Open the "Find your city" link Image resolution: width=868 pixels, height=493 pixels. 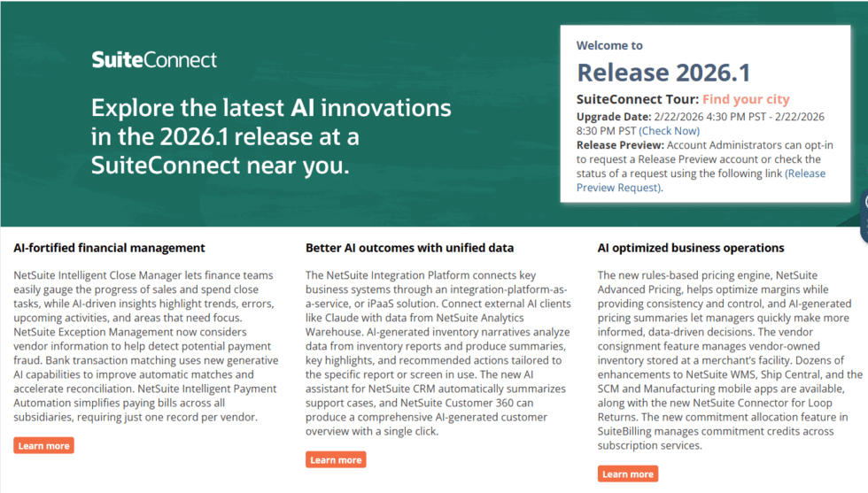click(x=746, y=99)
